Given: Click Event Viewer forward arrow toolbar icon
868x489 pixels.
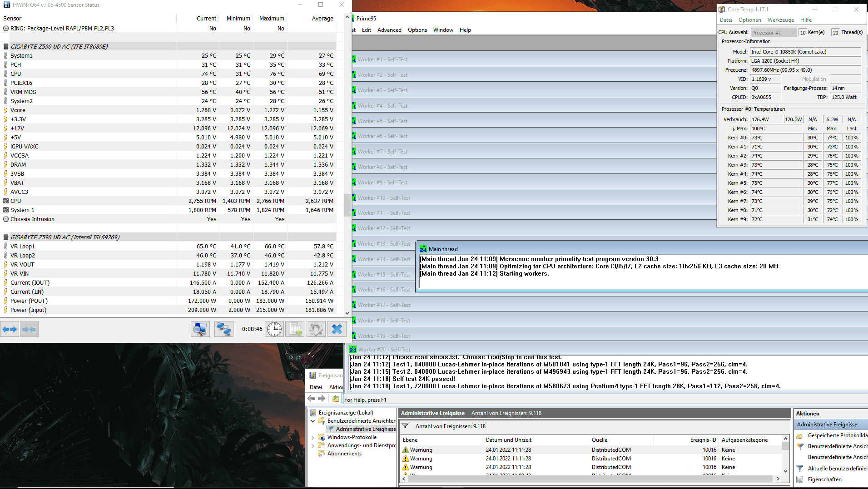Looking at the screenshot, I should click(x=322, y=398).
